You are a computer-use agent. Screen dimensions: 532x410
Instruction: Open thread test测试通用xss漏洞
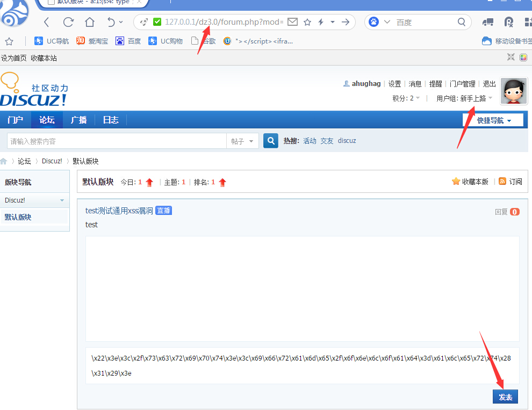coord(119,211)
